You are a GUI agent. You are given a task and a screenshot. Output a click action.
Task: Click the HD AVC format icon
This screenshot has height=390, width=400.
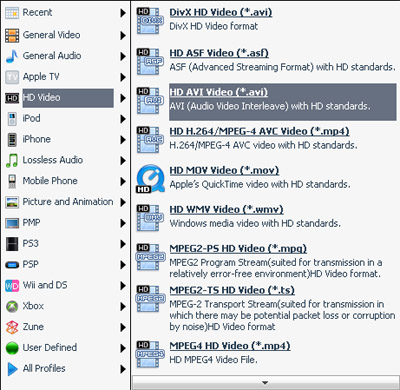150,140
